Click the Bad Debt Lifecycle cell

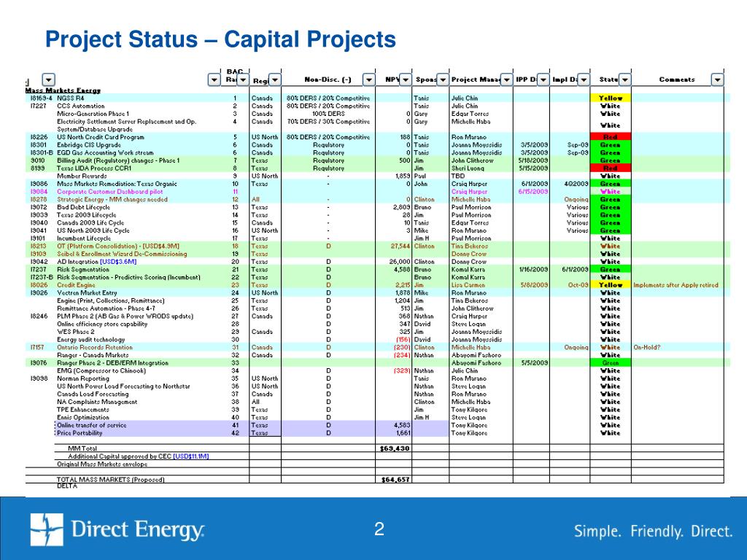coord(84,207)
